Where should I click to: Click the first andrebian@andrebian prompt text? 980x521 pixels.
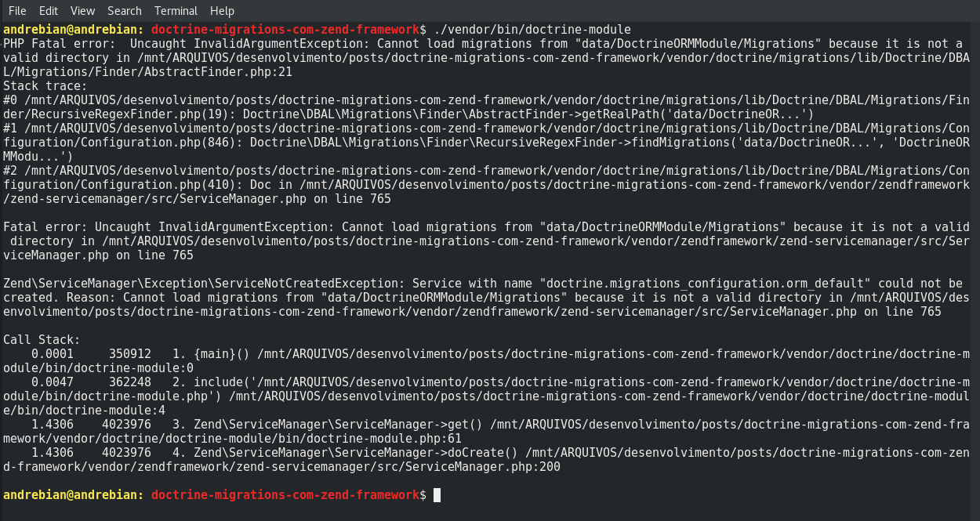[x=74, y=29]
